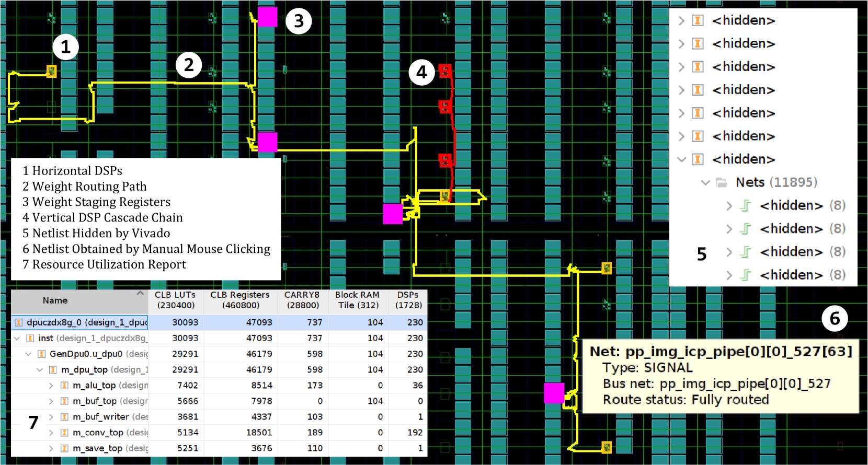The height and width of the screenshot is (465, 868).
Task: Collapse the Nets (11895) folder
Action: point(705,182)
